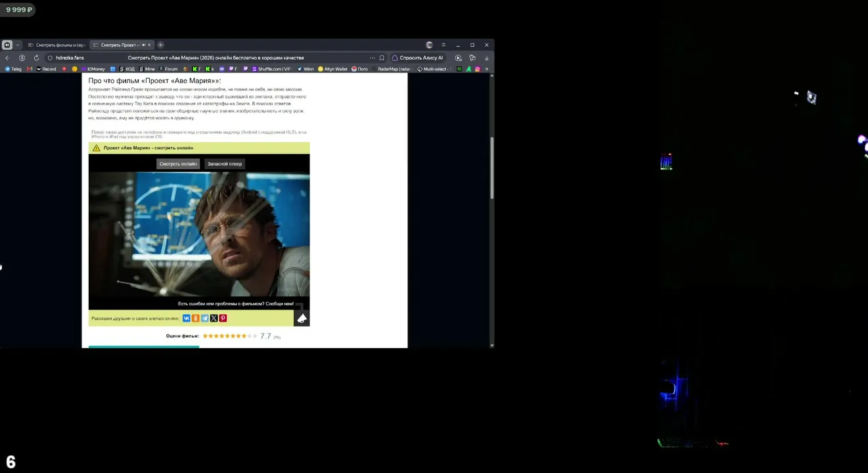Open the Forum bookmark
This screenshot has height=473, width=868.
pyautogui.click(x=168, y=69)
